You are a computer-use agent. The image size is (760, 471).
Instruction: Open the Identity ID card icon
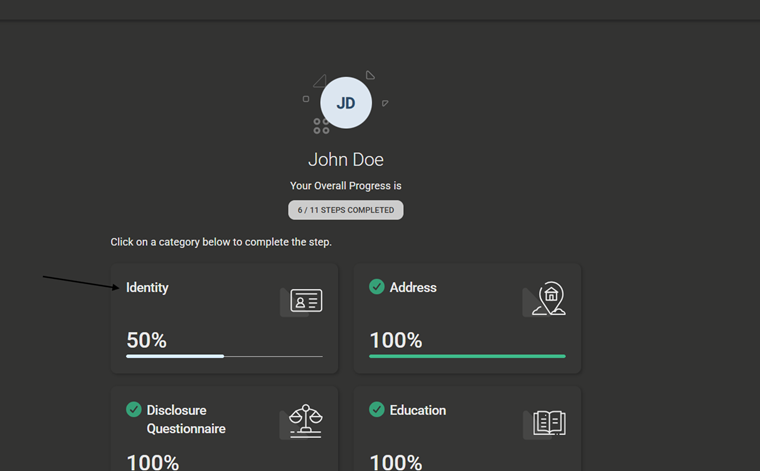coord(306,300)
